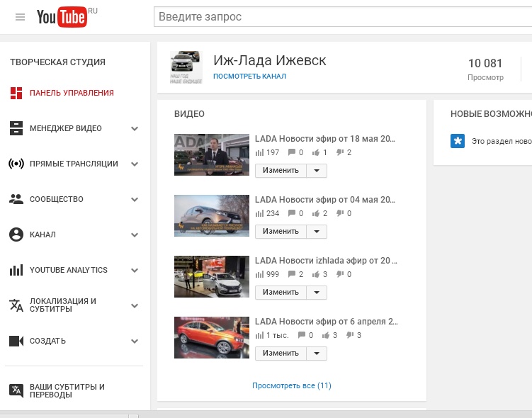The image size is (532, 418).
Task: Click likes icon for izhlada video
Action: tap(316, 274)
